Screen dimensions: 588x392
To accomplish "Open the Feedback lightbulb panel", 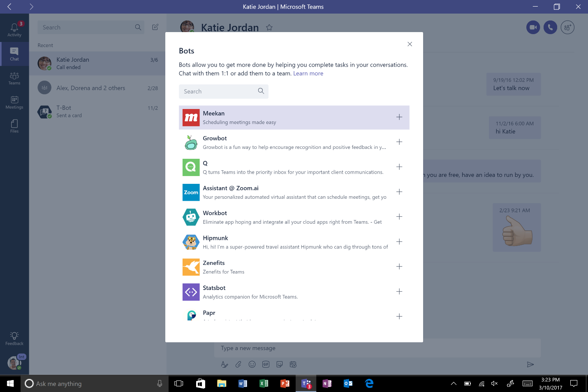I will (14, 337).
